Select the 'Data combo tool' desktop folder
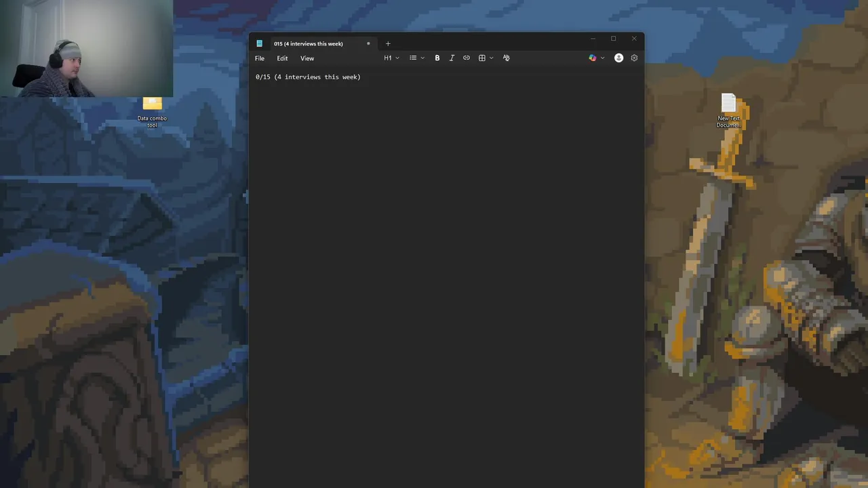Image resolution: width=868 pixels, height=488 pixels. 152,113
